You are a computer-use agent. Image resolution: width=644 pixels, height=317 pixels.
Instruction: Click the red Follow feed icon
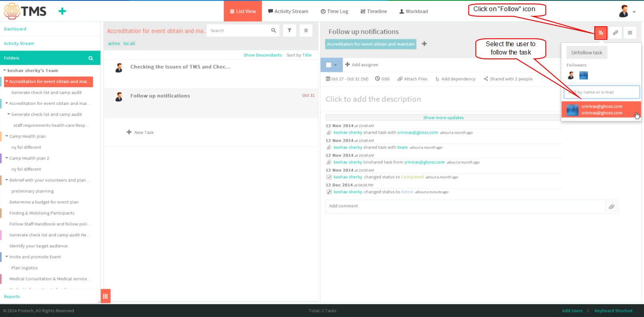pyautogui.click(x=601, y=33)
